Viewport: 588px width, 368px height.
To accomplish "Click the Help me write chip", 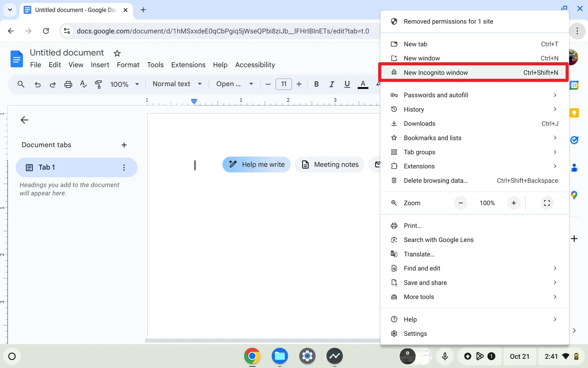I will 257,164.
